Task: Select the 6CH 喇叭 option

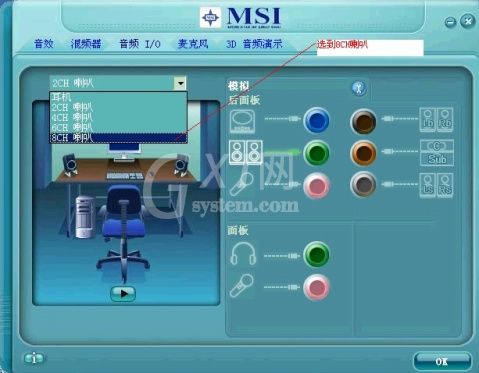Action: pos(118,127)
